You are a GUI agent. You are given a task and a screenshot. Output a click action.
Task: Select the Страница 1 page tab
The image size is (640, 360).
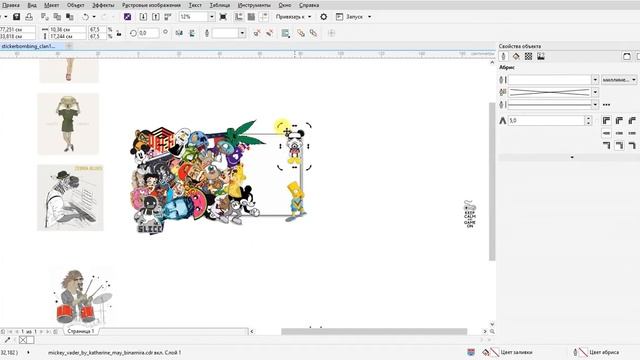81,331
